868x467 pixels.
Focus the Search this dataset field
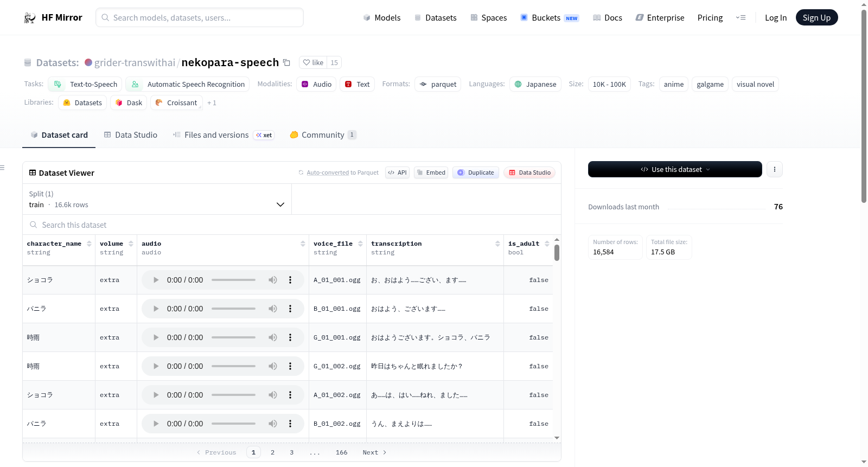[x=292, y=225]
